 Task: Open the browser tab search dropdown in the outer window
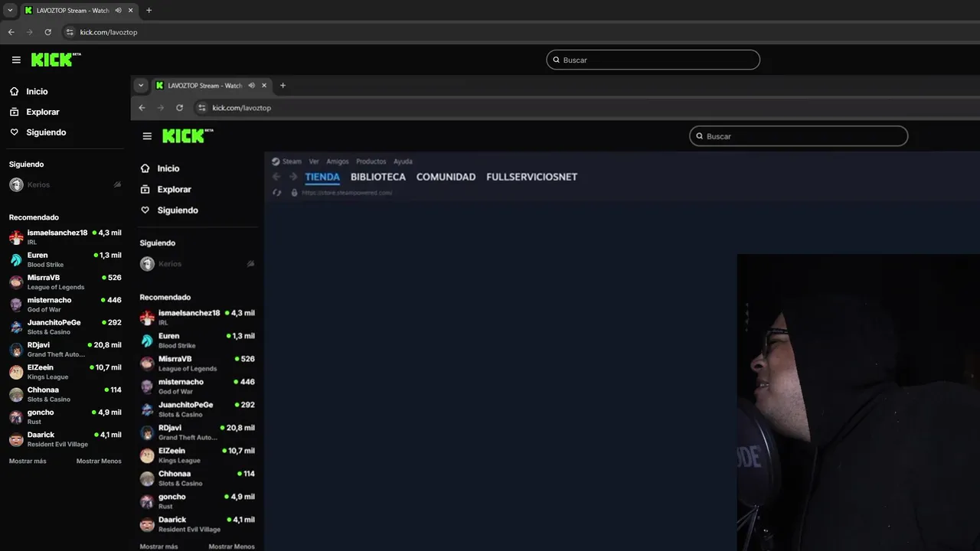(10, 11)
